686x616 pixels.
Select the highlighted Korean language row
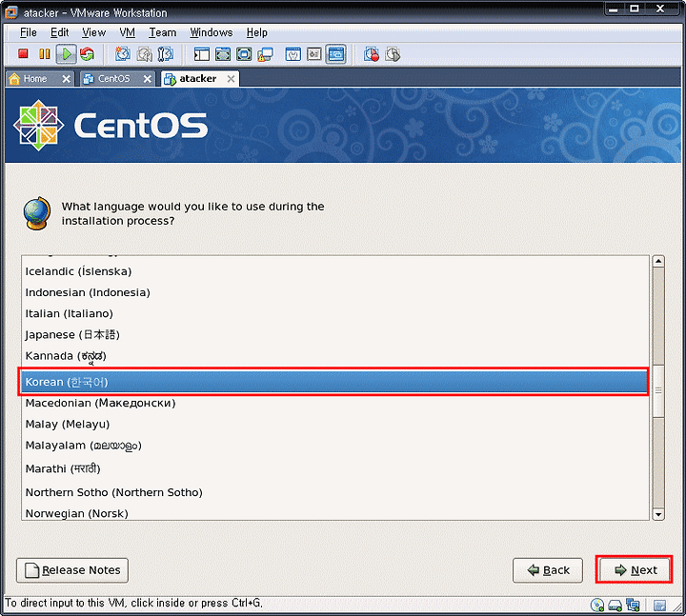(x=335, y=382)
